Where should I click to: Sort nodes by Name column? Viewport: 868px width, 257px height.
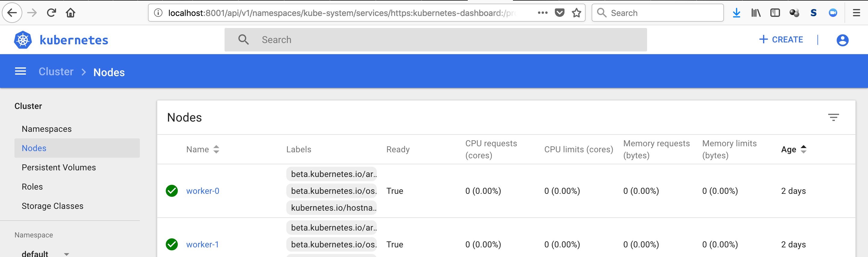tap(203, 149)
